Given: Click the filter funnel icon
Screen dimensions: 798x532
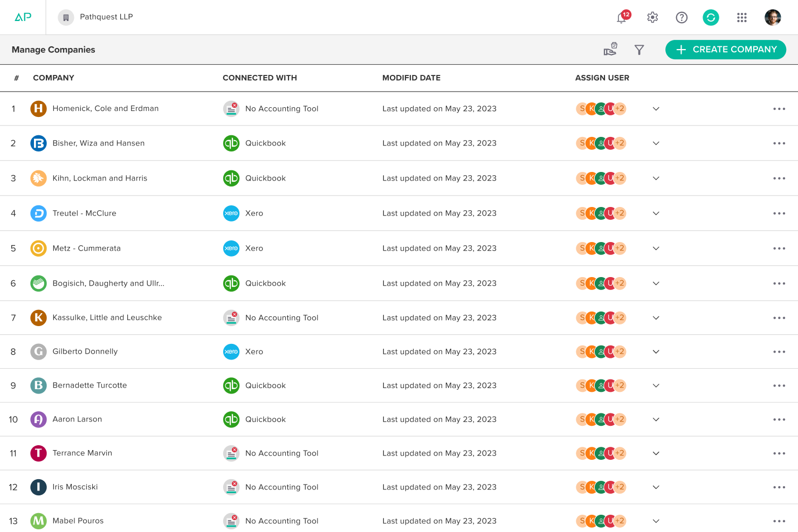Looking at the screenshot, I should pyautogui.click(x=639, y=50).
